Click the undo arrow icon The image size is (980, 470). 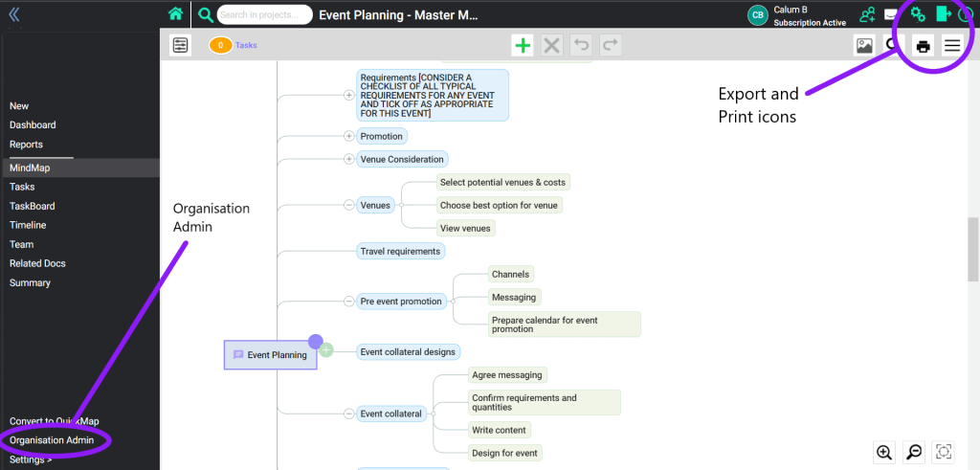coord(581,45)
